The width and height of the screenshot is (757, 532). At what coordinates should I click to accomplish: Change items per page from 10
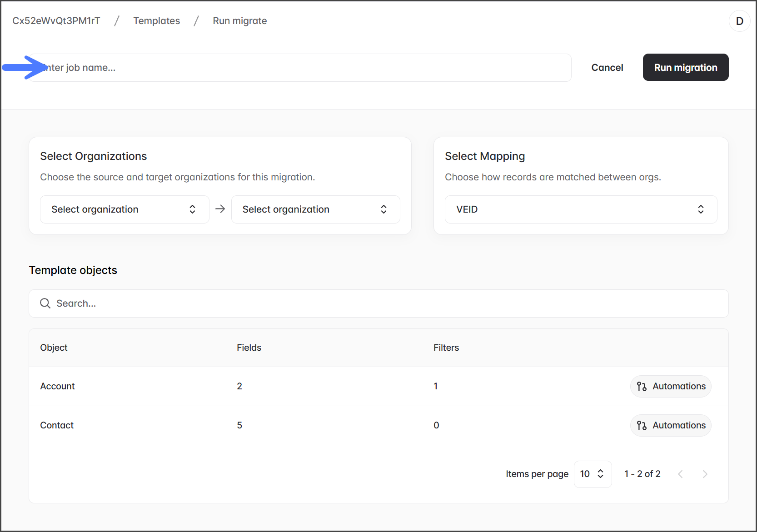point(592,474)
